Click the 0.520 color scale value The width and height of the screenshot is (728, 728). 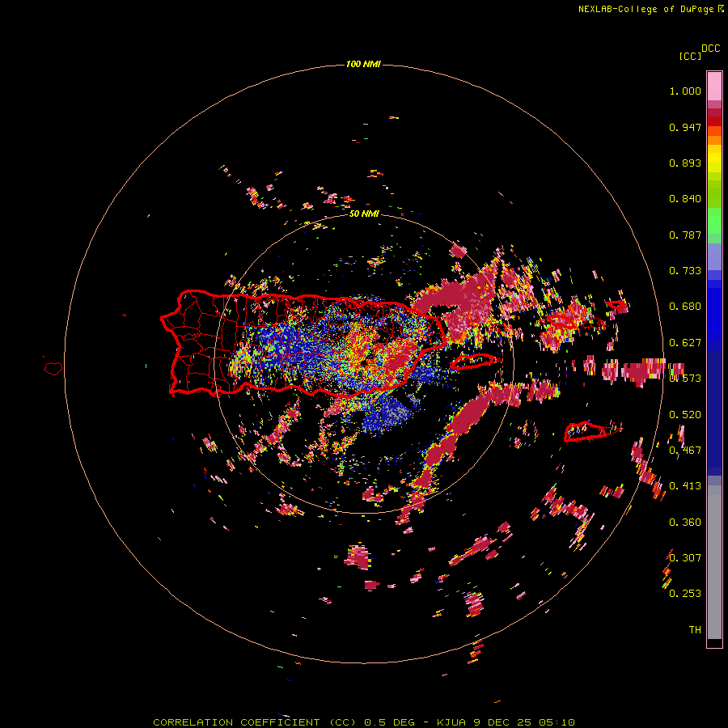[x=685, y=415]
